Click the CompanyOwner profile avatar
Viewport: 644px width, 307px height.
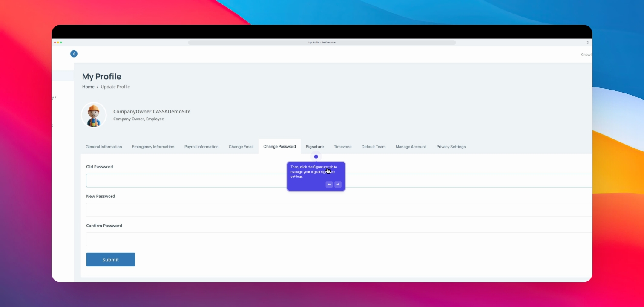click(94, 115)
